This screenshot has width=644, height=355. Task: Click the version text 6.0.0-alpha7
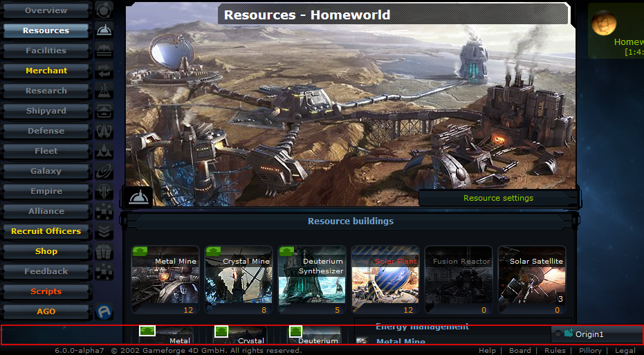[80, 350]
